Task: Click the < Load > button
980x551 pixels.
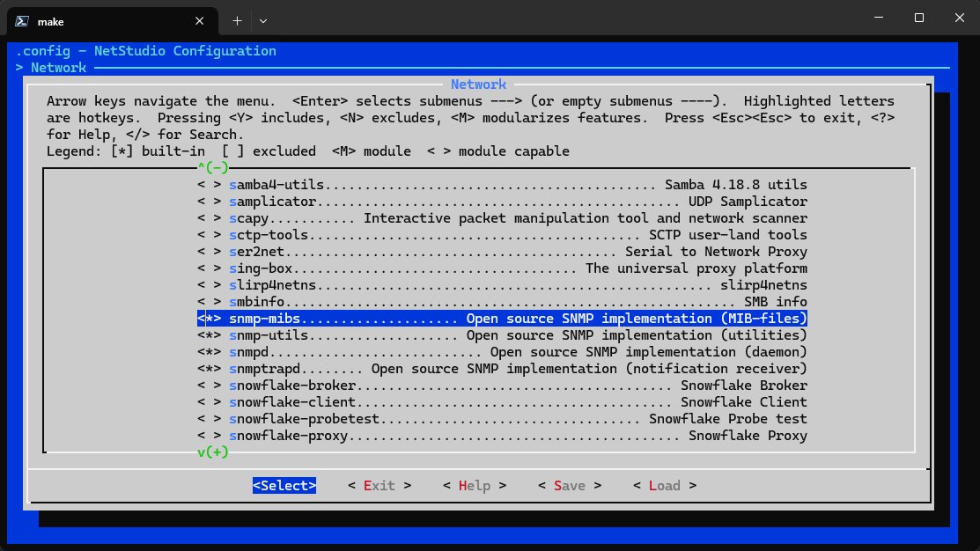Action: point(664,486)
